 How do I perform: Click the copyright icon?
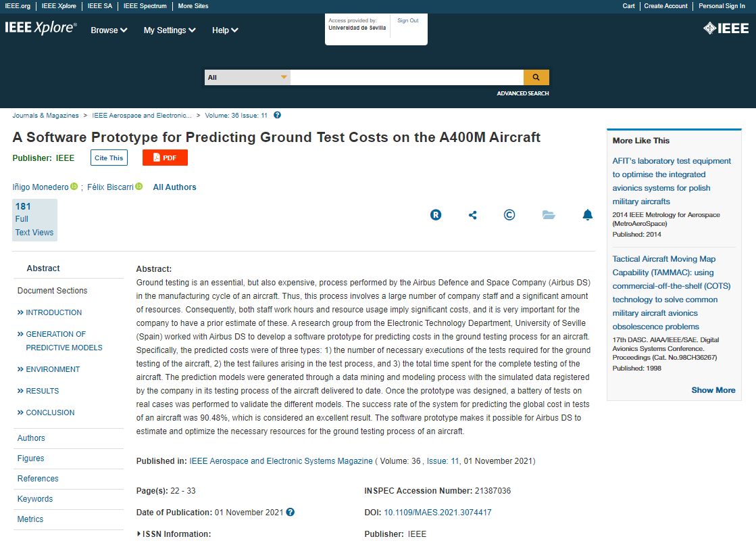(509, 215)
